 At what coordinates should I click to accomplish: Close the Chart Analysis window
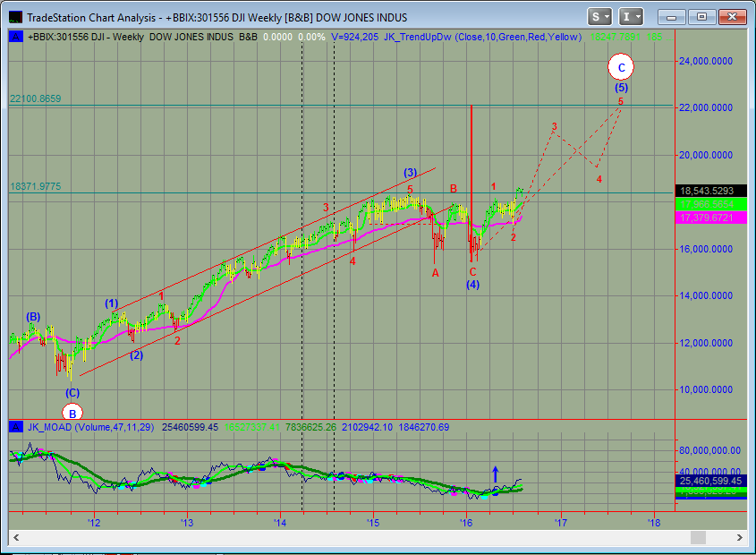click(x=732, y=17)
